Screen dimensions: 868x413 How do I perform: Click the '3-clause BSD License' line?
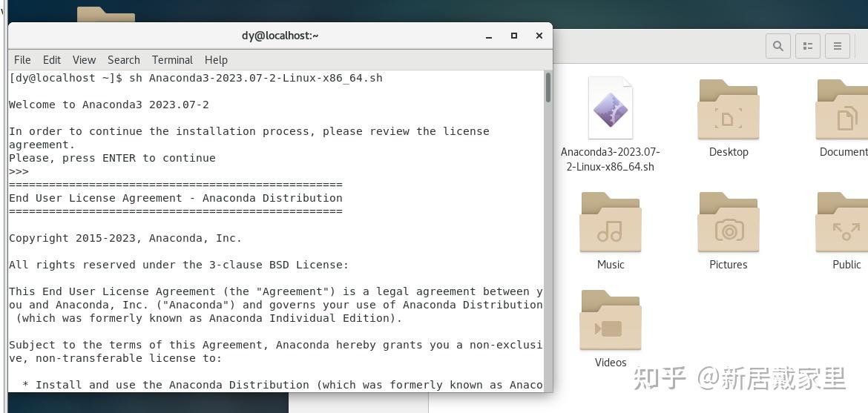coord(179,265)
